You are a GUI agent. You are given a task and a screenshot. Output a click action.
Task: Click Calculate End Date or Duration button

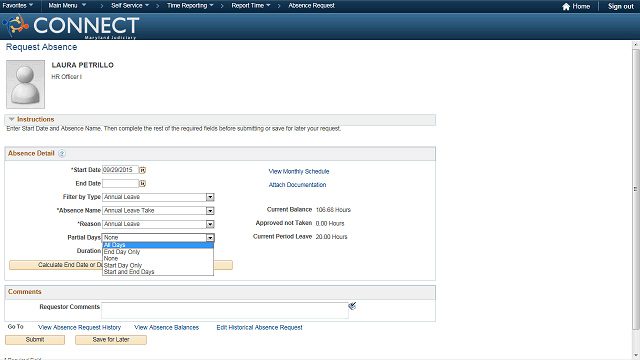pyautogui.click(x=56, y=265)
